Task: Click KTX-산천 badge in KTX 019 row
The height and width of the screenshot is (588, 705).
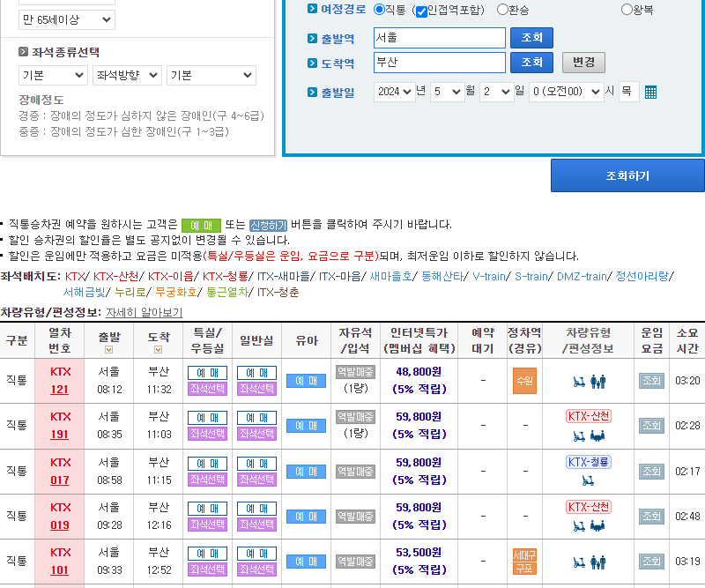Action: [x=588, y=507]
